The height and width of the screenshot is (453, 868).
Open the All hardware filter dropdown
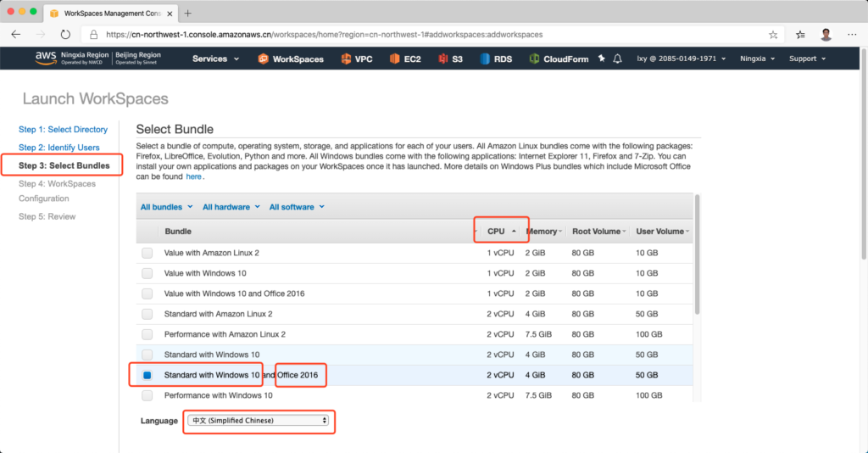click(x=231, y=207)
